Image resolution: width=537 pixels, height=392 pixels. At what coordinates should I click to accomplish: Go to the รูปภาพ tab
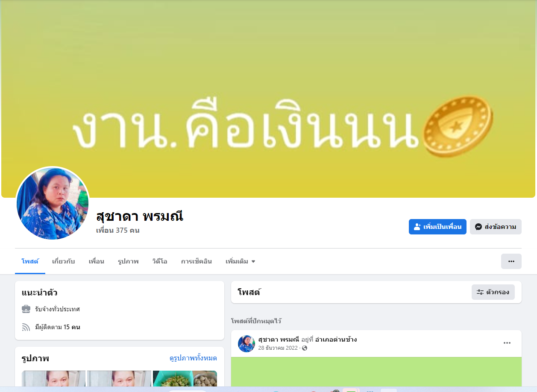(128, 261)
